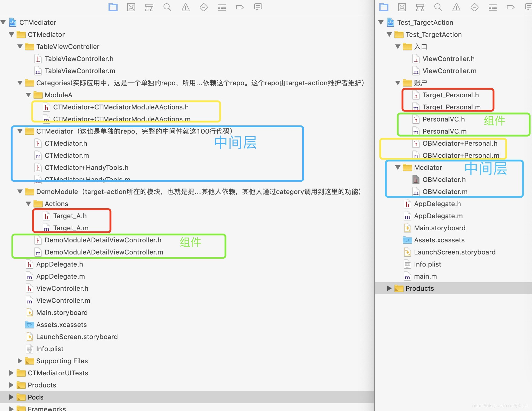This screenshot has width=532, height=411.
Task: Click Assets.xcassets folder icon in left window
Action: 30,325
